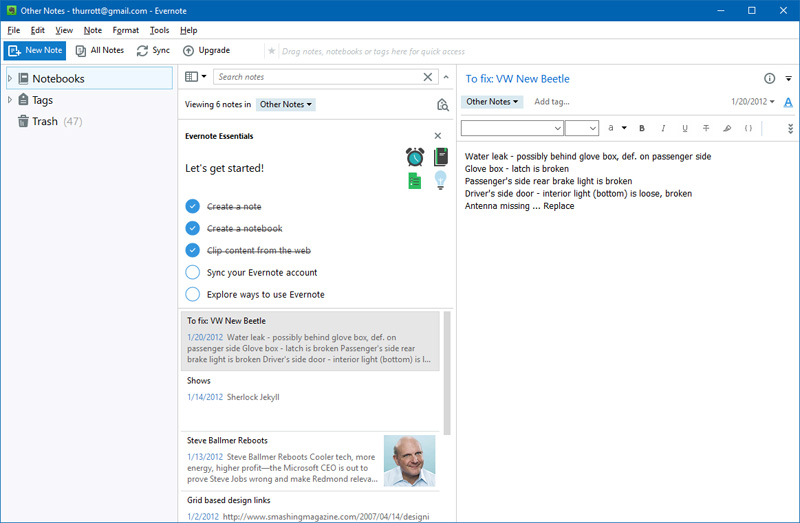Screen dimensions: 800x523
Task: Check the 'Sync your Evernote account' circle
Action: pyautogui.click(x=193, y=272)
